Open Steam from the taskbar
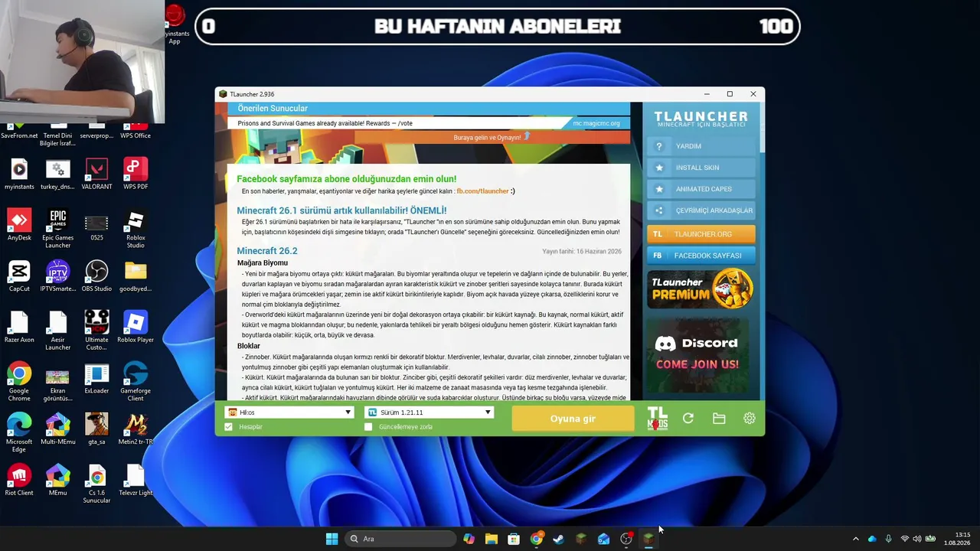Image resolution: width=980 pixels, height=551 pixels. coord(559,539)
